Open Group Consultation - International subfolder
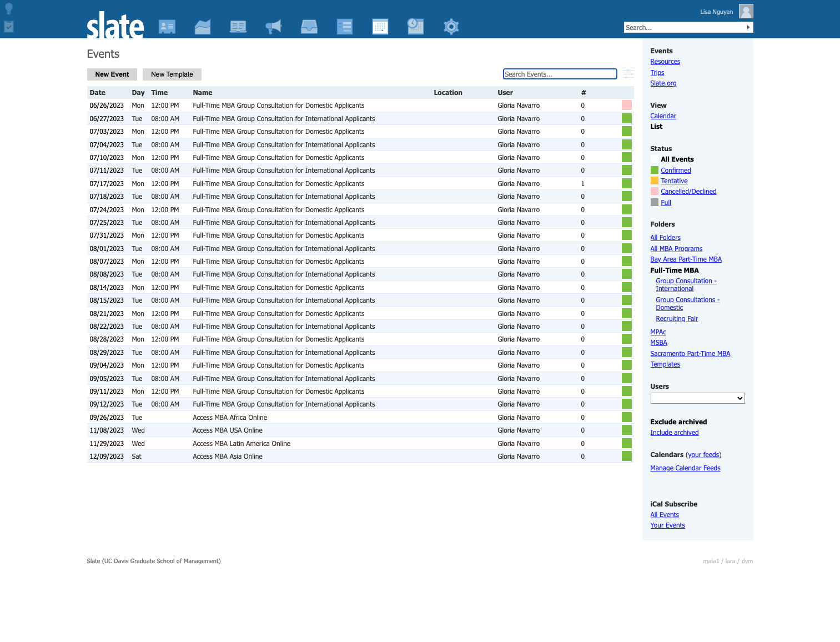This screenshot has width=840, height=642. [686, 285]
